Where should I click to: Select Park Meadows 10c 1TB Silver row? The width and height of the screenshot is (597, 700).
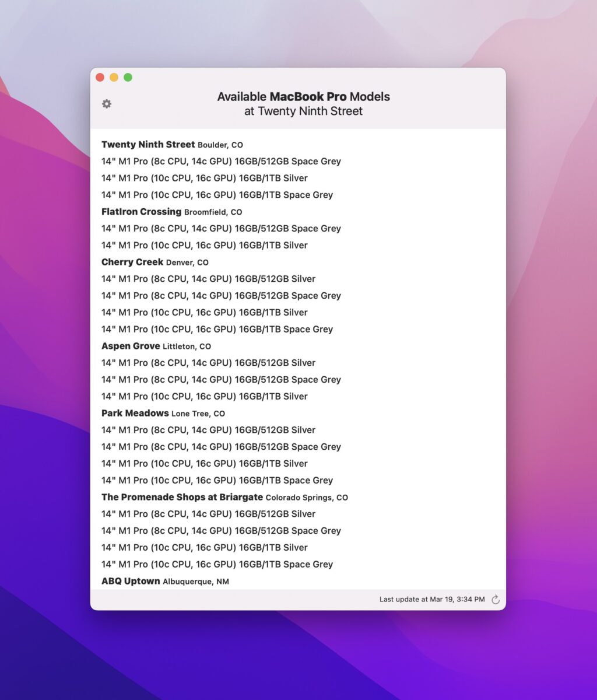[x=205, y=464]
